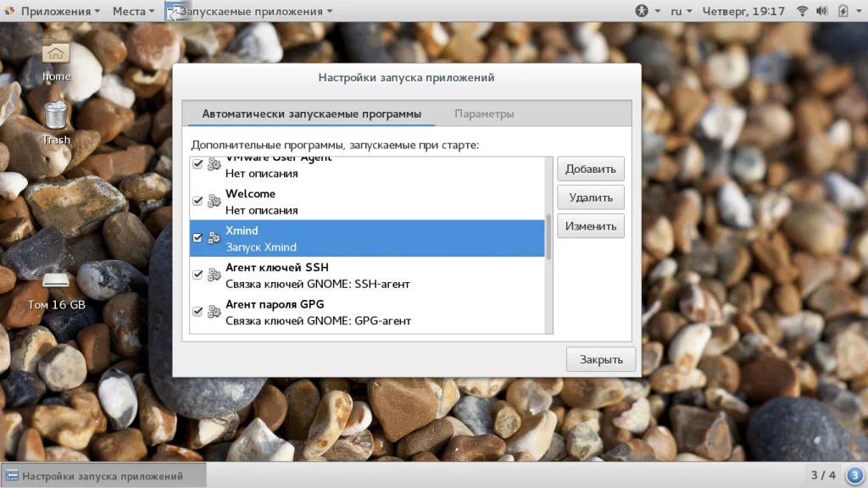868x488 pixels.
Task: Click the accessibility icon in top panel
Action: 641,10
